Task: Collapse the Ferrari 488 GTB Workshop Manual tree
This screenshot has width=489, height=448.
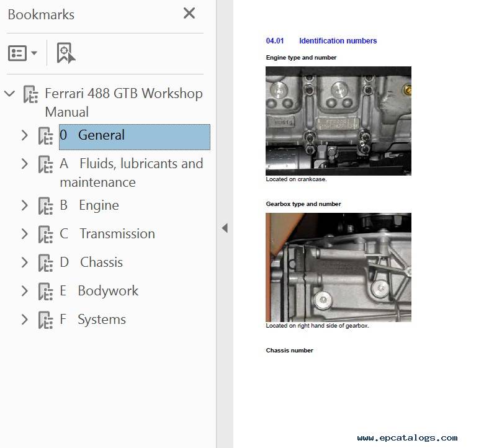Action: 10,93
